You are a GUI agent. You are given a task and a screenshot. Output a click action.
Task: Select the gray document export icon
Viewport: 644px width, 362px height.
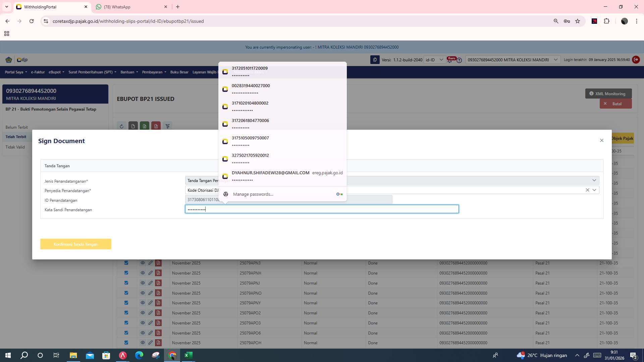click(133, 126)
